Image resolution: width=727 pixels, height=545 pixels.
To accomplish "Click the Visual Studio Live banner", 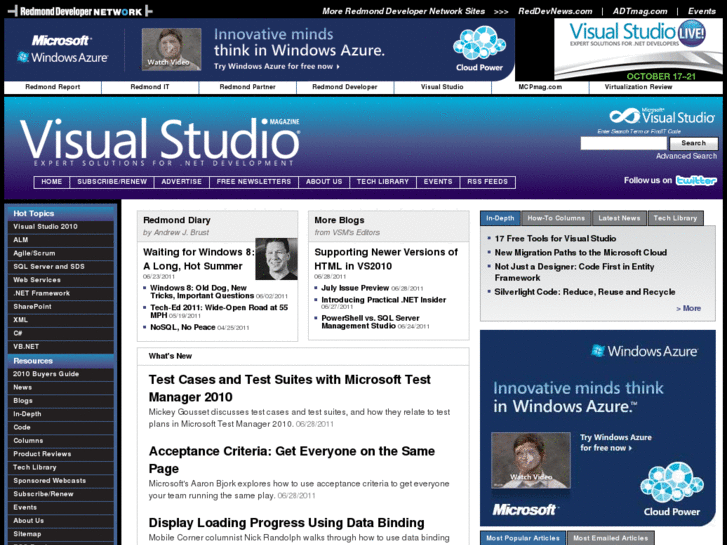I will click(638, 50).
